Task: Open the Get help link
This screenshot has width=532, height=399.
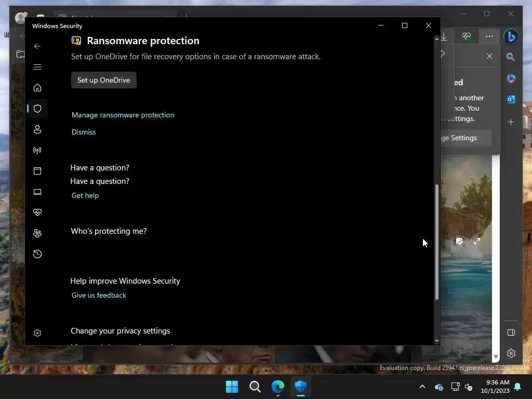Action: pyautogui.click(x=85, y=195)
